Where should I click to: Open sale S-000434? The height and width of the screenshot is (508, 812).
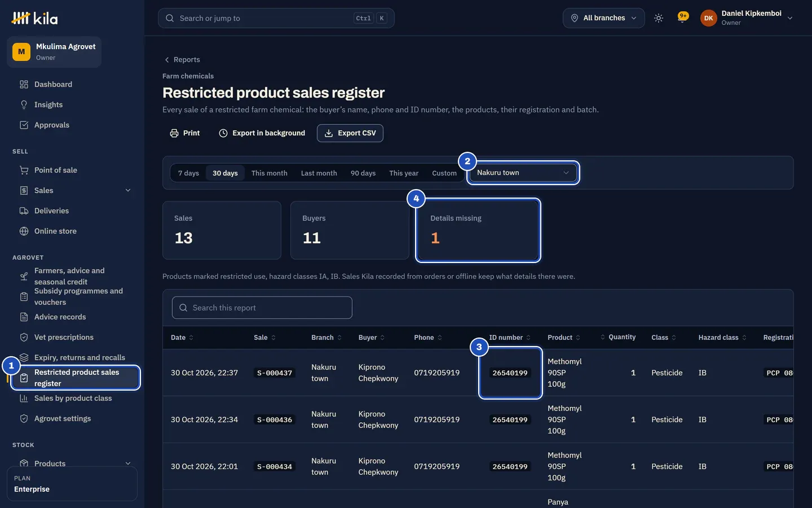pyautogui.click(x=275, y=467)
